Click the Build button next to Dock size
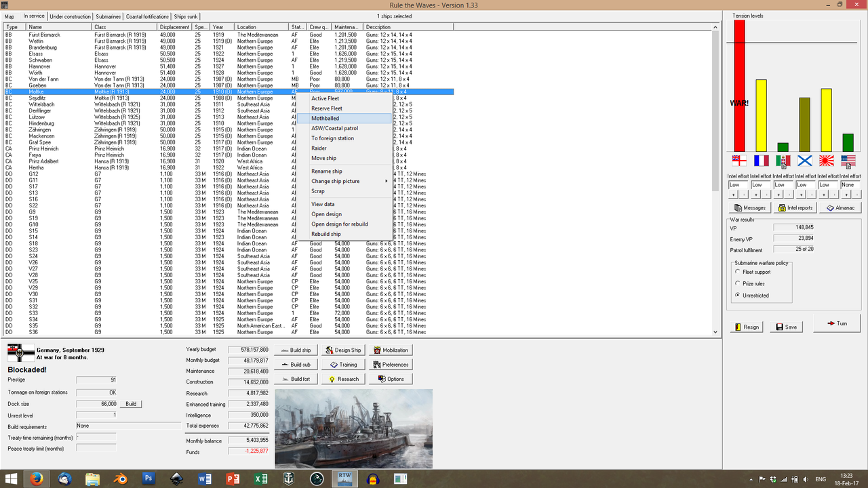 point(130,403)
